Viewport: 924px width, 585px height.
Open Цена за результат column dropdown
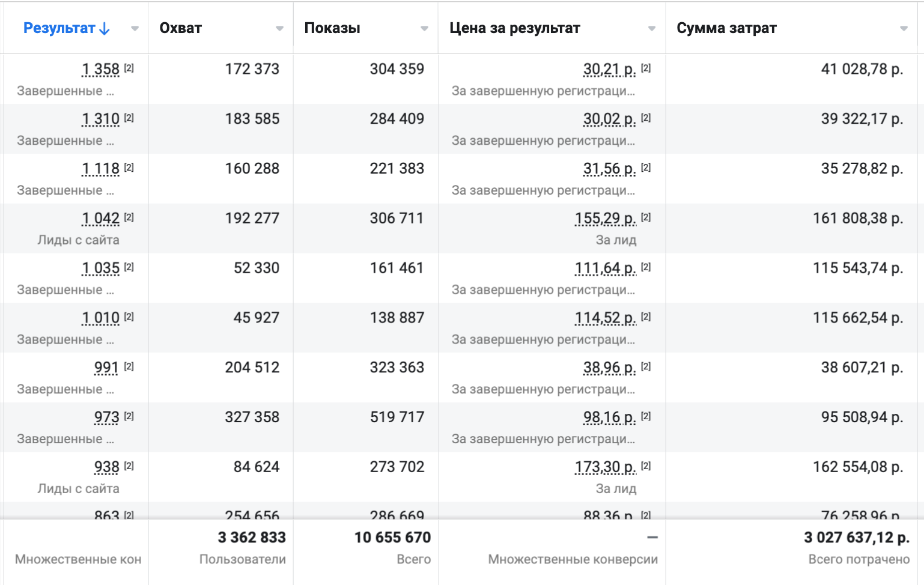point(652,28)
